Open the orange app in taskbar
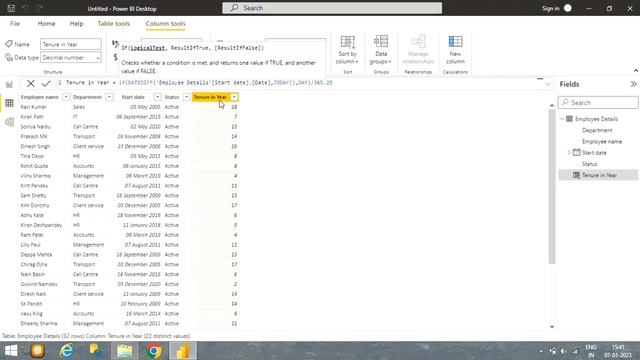Image resolution: width=640 pixels, height=360 pixels. click(x=38, y=351)
